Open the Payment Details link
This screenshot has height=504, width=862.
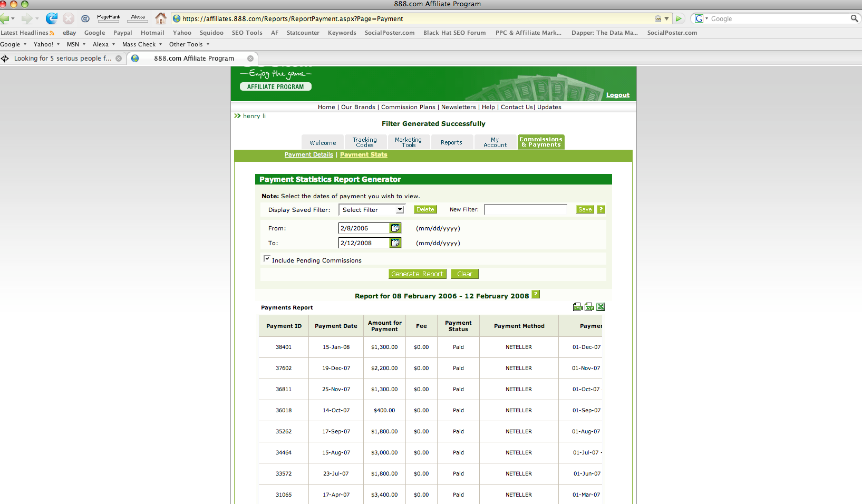tap(308, 155)
